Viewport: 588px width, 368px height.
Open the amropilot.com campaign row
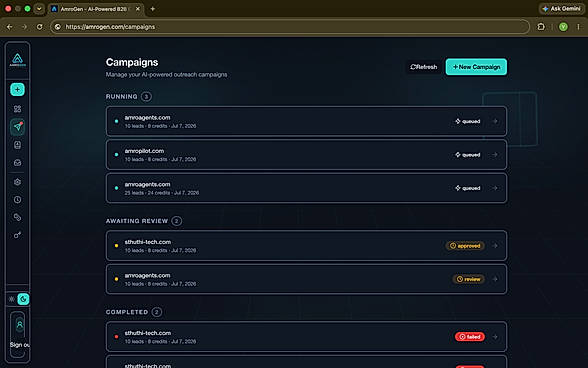point(306,155)
